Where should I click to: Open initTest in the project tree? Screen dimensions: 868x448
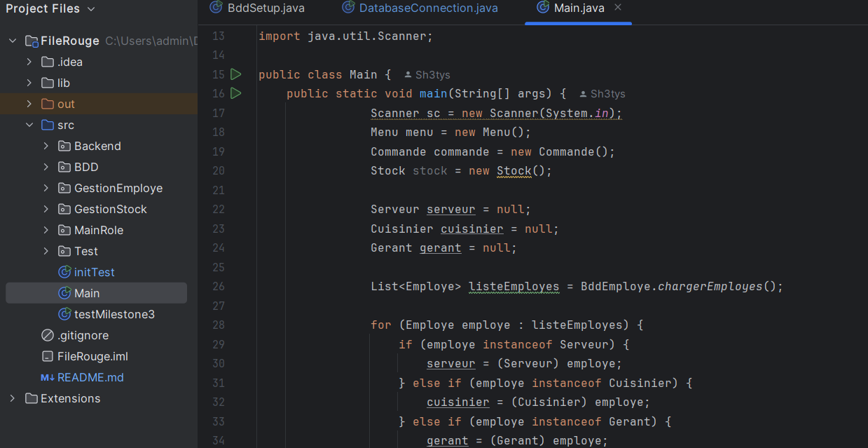[x=95, y=272]
